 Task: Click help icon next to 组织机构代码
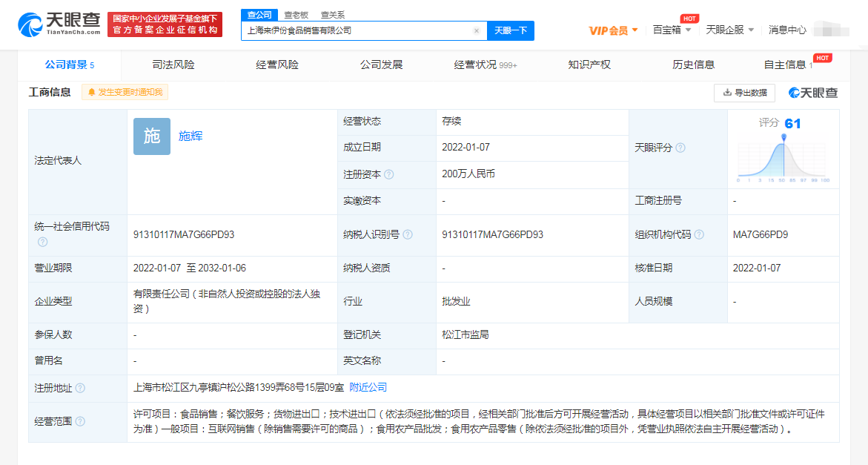pyautogui.click(x=699, y=234)
